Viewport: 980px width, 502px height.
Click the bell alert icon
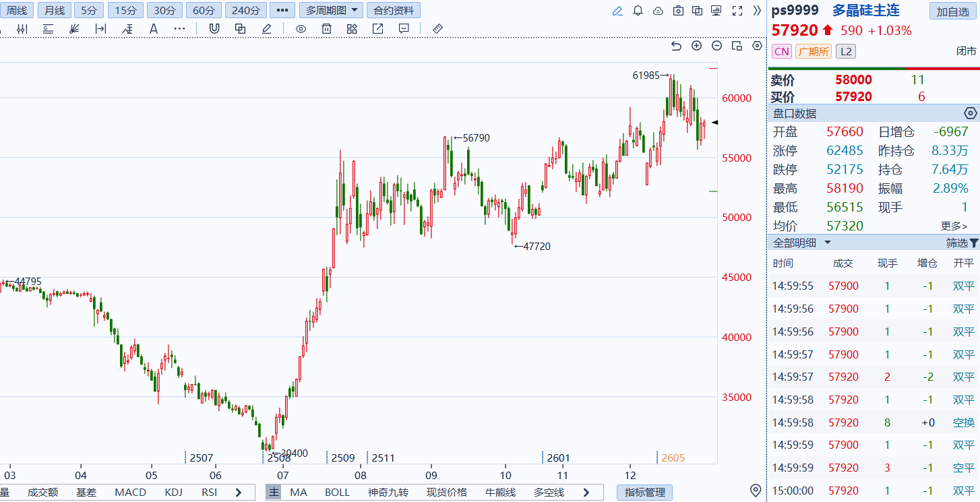coord(638,11)
